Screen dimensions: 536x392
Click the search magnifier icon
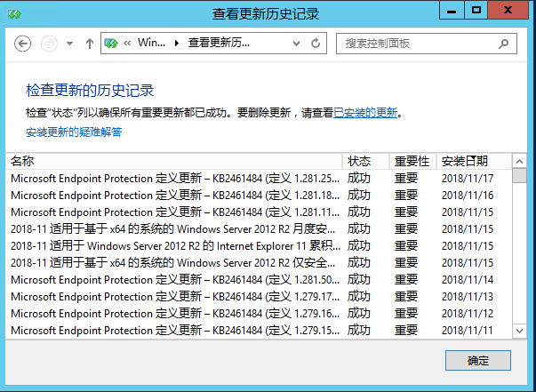pos(503,44)
